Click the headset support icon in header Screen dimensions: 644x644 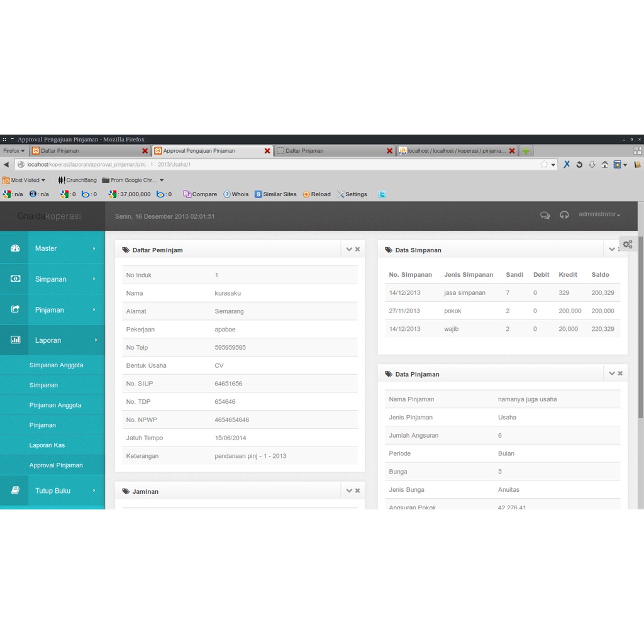(564, 215)
